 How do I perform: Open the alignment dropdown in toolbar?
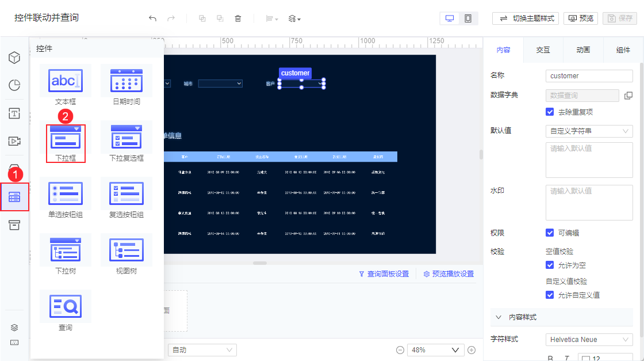272,18
